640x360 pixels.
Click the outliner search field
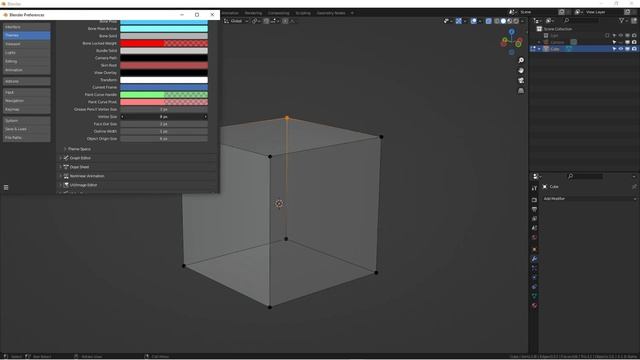coord(582,20)
